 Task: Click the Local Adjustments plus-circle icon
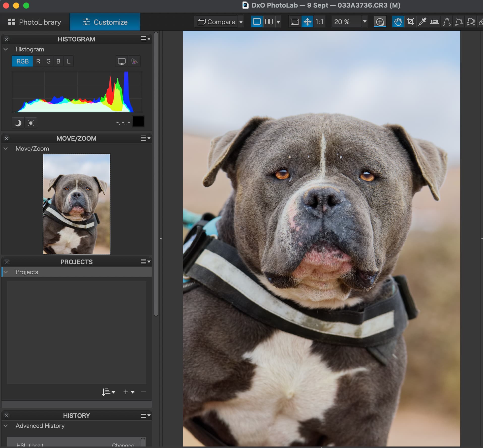click(x=380, y=22)
